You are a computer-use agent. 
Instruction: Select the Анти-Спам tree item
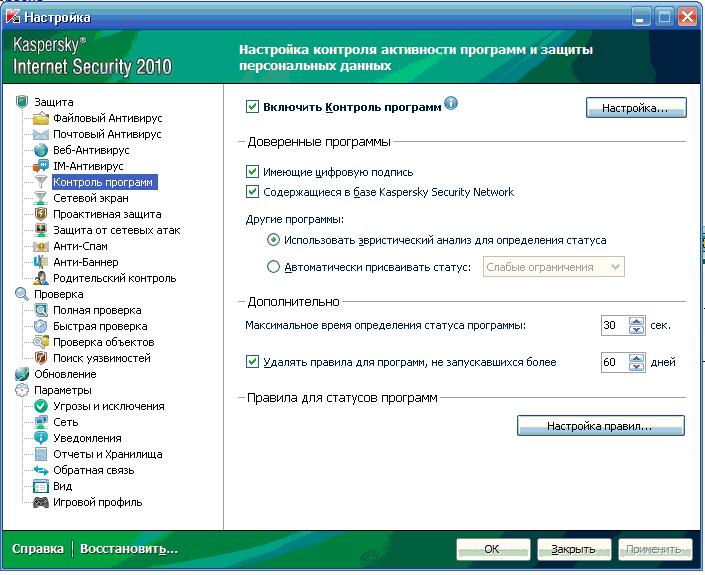[80, 246]
